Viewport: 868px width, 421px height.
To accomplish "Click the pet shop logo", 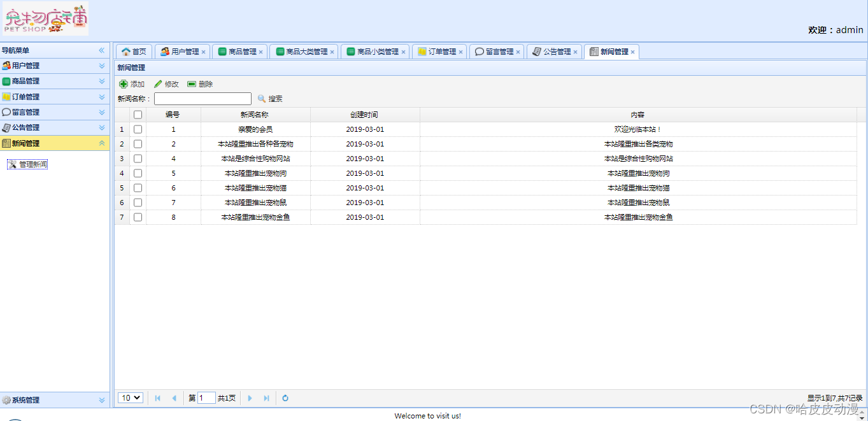I will point(46,18).
